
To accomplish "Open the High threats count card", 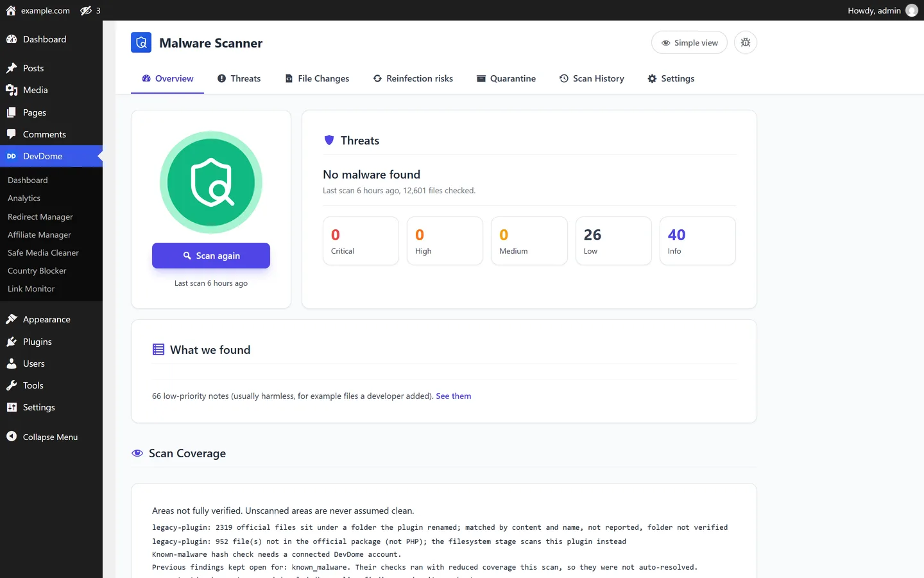I will 445,241.
